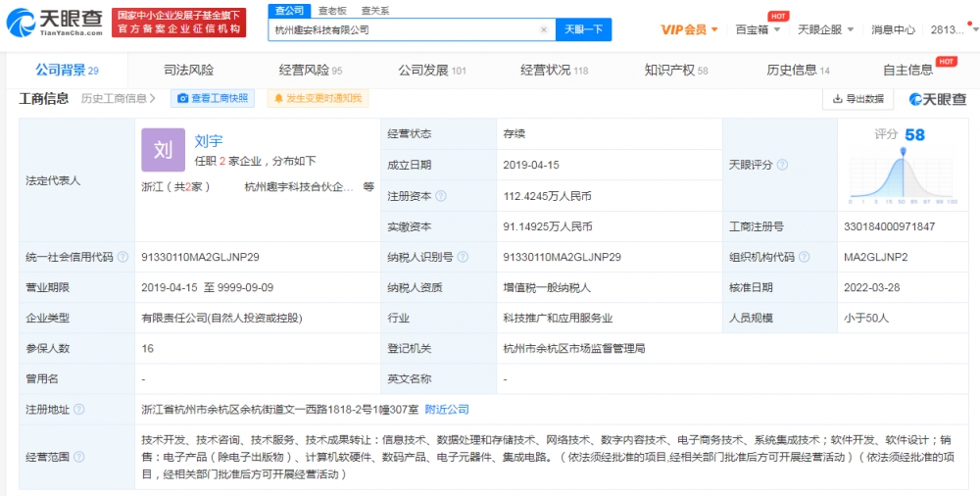Image resolution: width=980 pixels, height=496 pixels.
Task: Click the official institution red banner
Action: [x=178, y=23]
